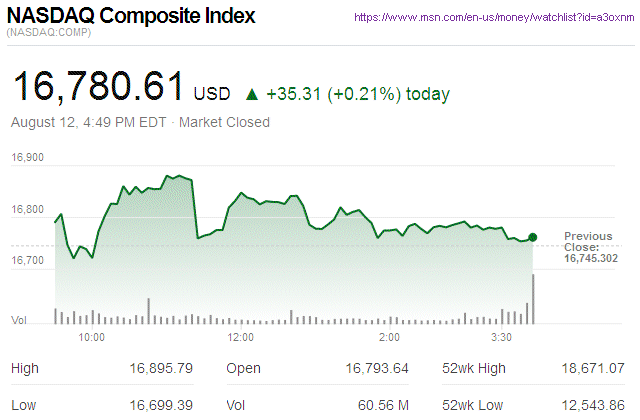Click the Previous Close 16,745.302 label

[x=589, y=246]
